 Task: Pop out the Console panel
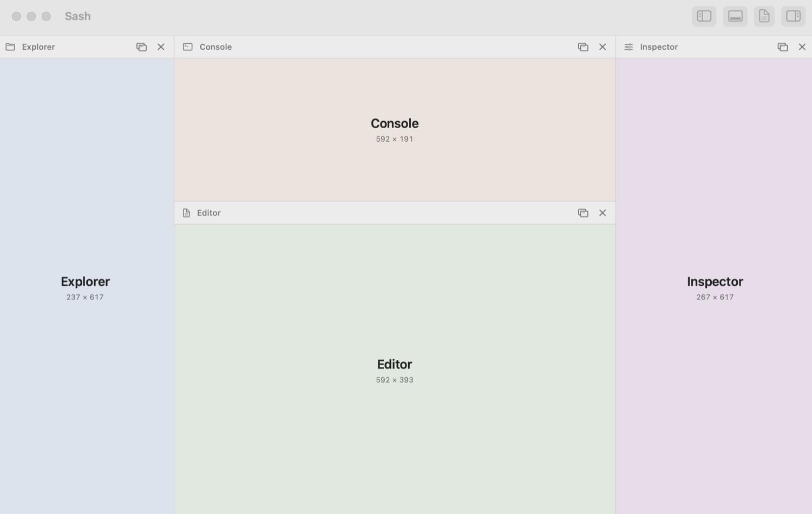(583, 47)
